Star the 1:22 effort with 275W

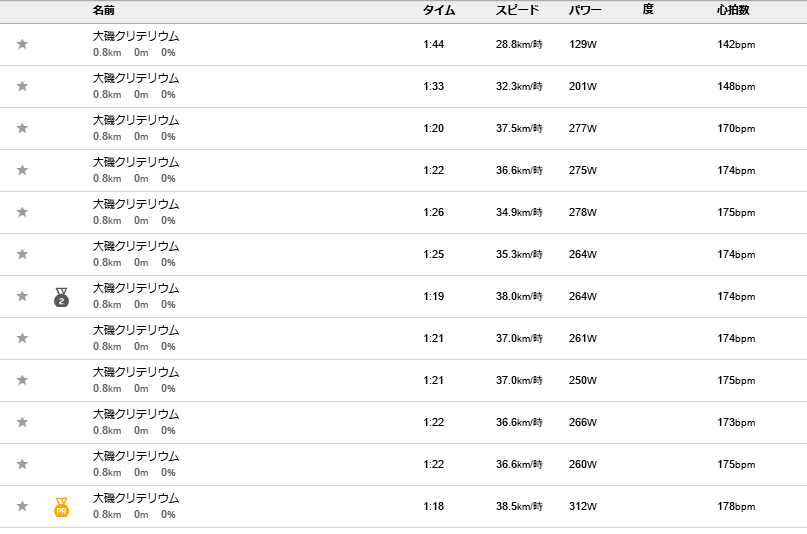click(22, 170)
